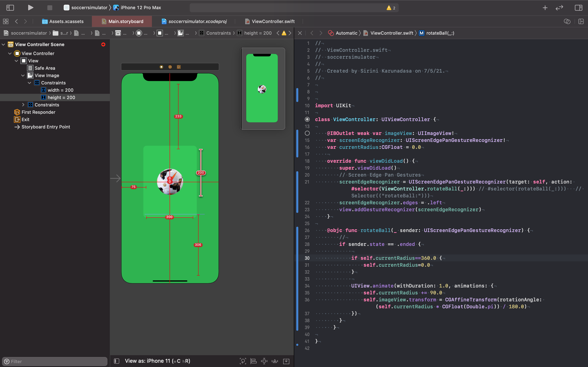This screenshot has height=367, width=588.
Task: Open the Add New Constraints icon
Action: pos(264,361)
